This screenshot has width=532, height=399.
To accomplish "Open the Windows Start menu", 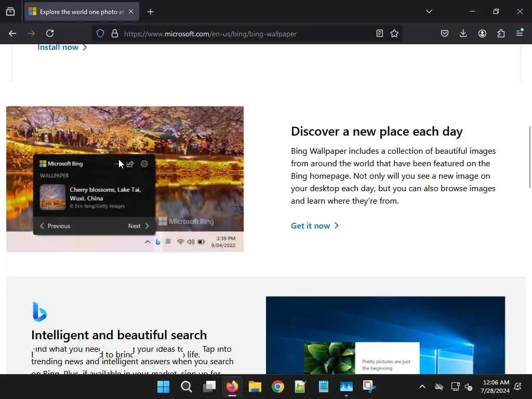I will click(163, 387).
